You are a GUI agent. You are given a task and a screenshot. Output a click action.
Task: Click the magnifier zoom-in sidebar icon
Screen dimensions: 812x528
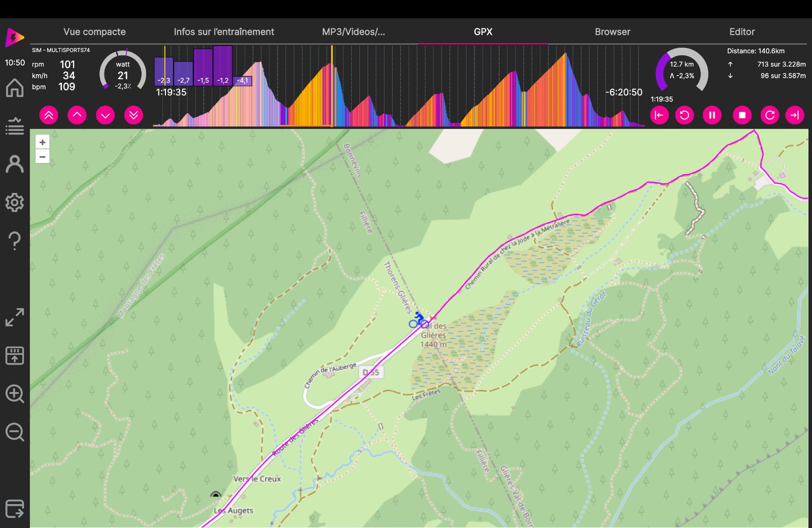(x=15, y=394)
